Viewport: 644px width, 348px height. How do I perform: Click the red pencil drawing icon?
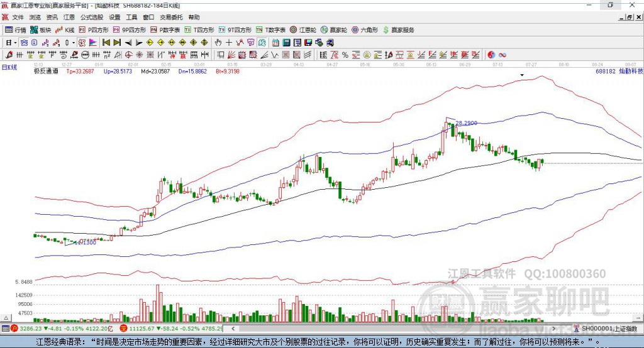coord(9,55)
